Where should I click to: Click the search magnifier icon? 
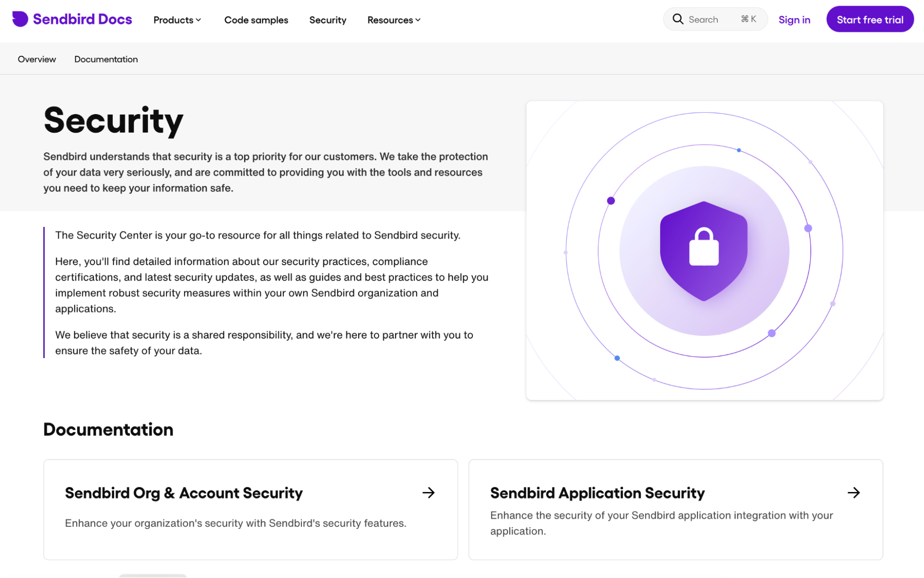(x=678, y=19)
